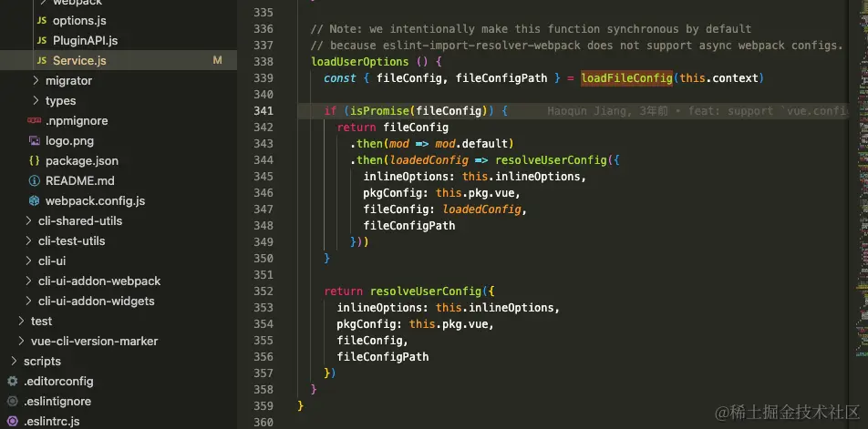Click loadedConfig value on line 347
Screen dimensions: 868x429
tap(481, 209)
